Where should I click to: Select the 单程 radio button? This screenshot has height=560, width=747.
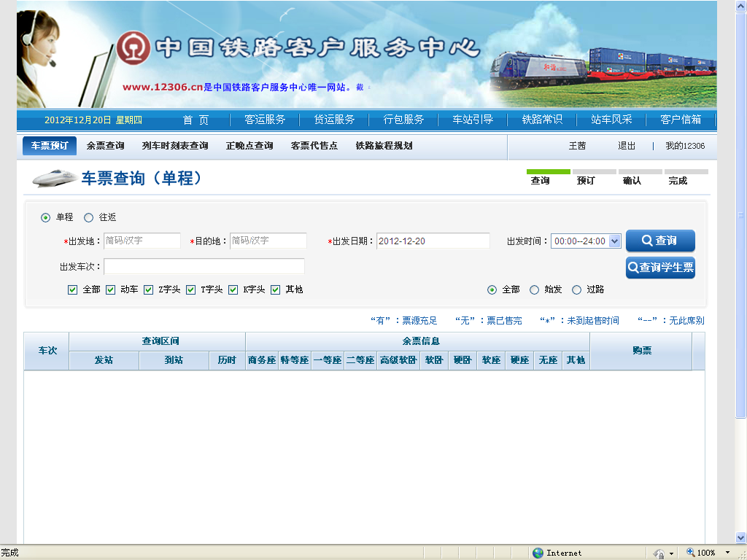tap(45, 217)
